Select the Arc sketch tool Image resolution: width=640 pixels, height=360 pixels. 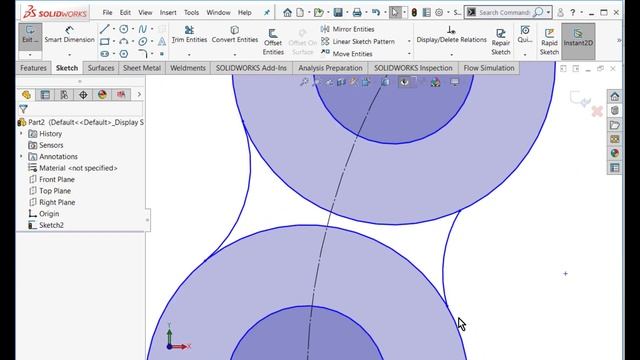[x=124, y=41]
